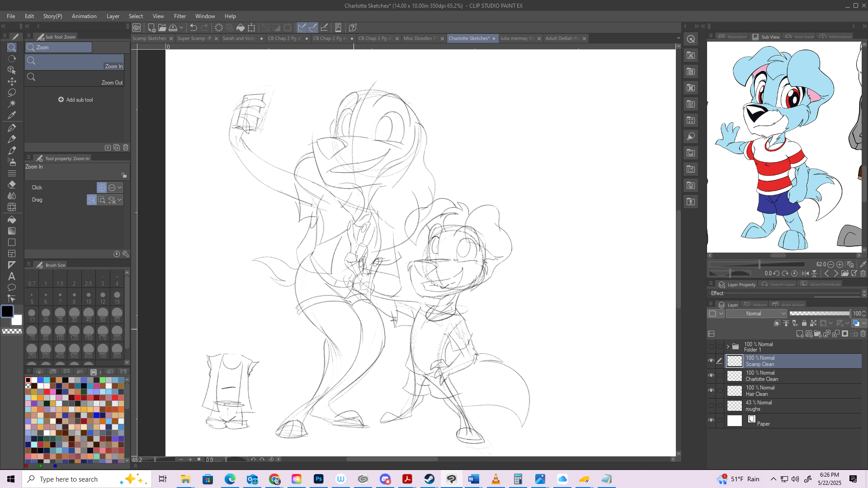Open the Filter menu
The image size is (868, 488).
point(179,16)
